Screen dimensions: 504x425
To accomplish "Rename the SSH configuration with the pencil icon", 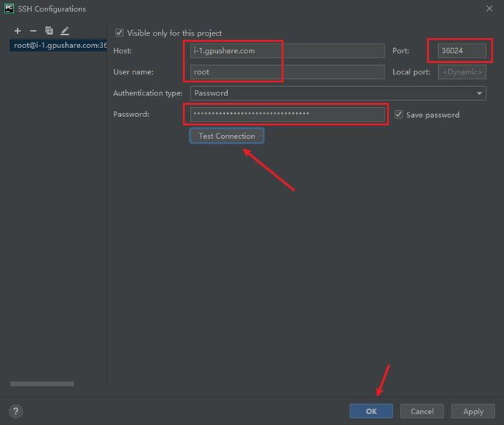I will coord(64,31).
